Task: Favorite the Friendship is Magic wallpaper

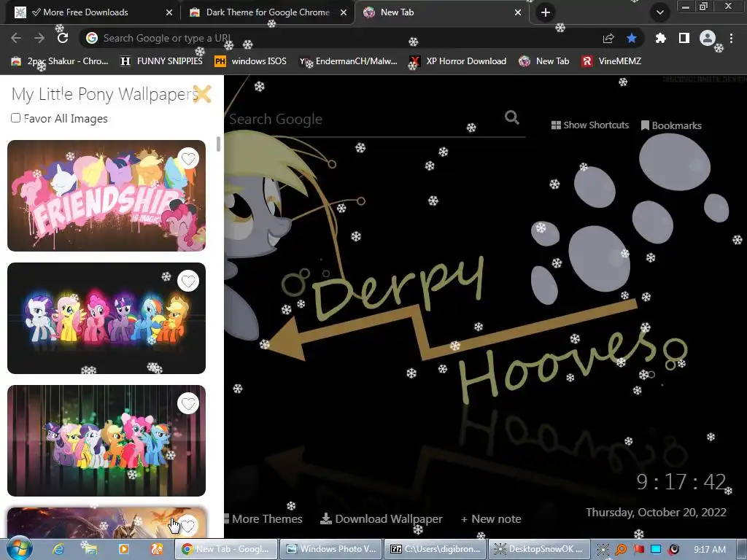Action: pos(188,158)
